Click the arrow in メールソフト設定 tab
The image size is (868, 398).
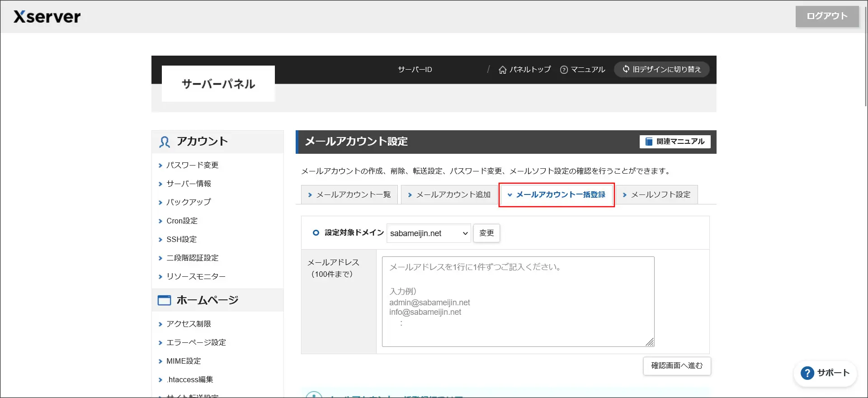pyautogui.click(x=625, y=195)
